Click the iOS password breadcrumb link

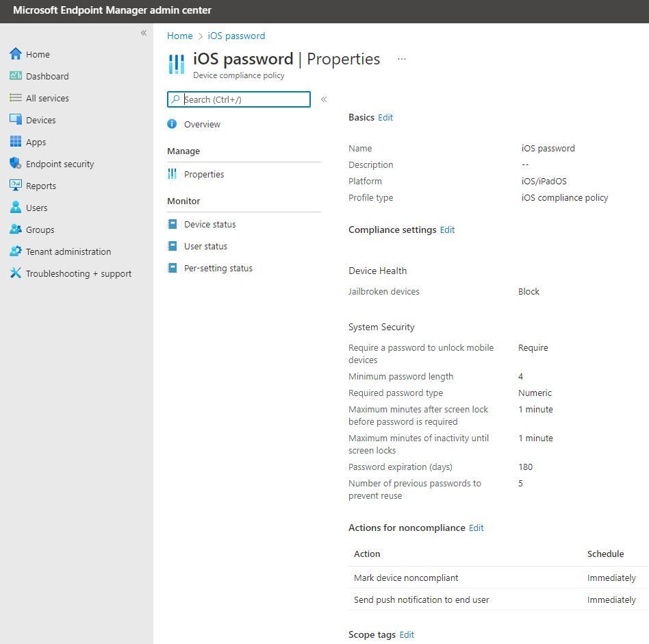point(236,36)
